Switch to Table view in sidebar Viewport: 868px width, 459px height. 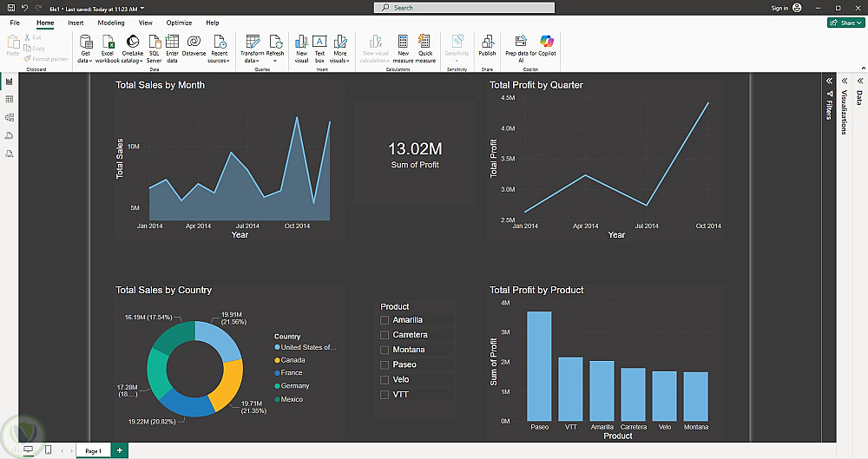pos(9,99)
